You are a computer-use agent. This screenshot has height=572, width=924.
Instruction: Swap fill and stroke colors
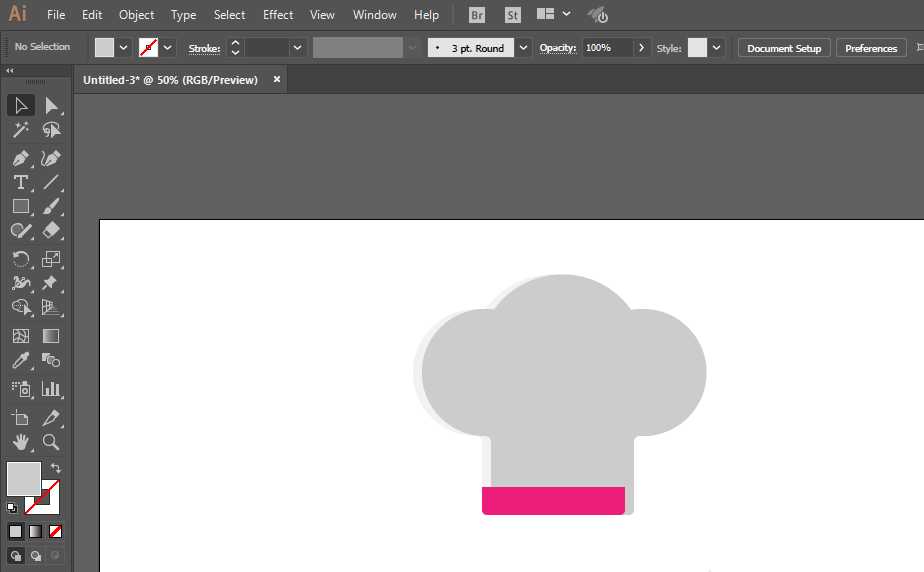click(55, 468)
